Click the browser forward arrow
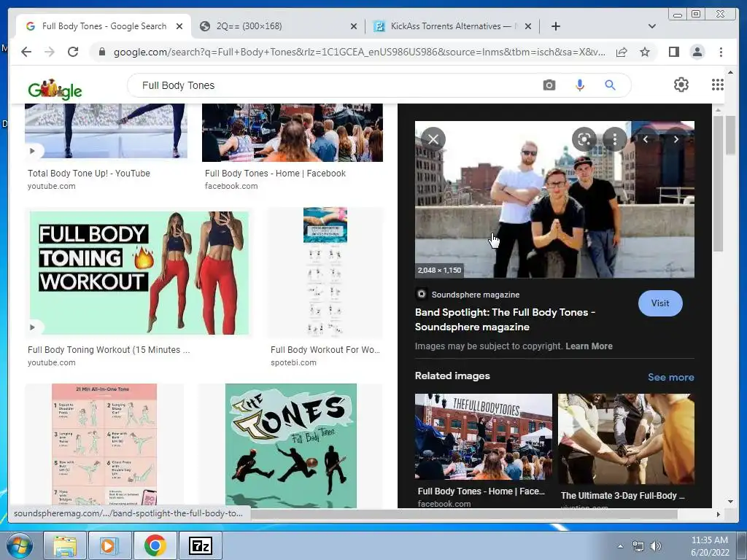Screen dimensions: 747x560 [x=50, y=52]
